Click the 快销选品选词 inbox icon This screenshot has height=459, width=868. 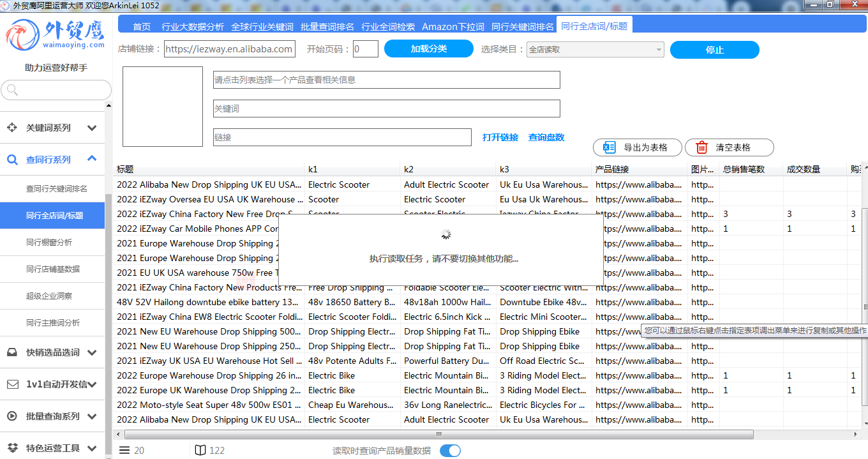click(12, 352)
